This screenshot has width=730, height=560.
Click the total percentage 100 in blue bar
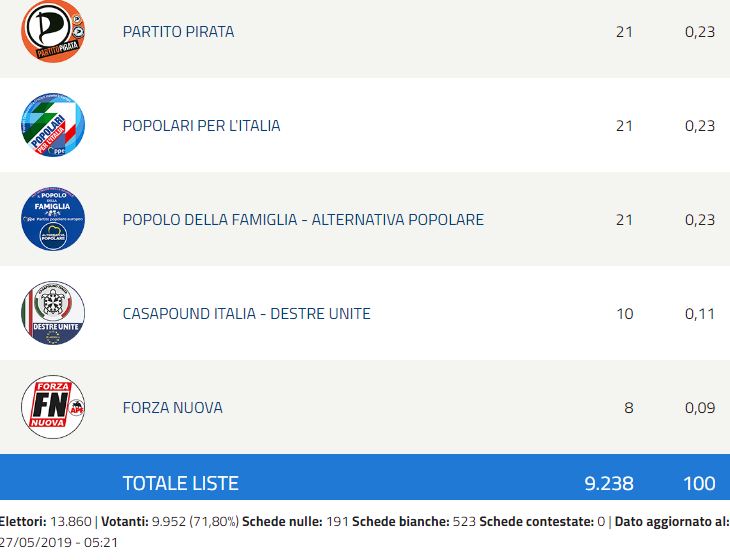coord(699,483)
